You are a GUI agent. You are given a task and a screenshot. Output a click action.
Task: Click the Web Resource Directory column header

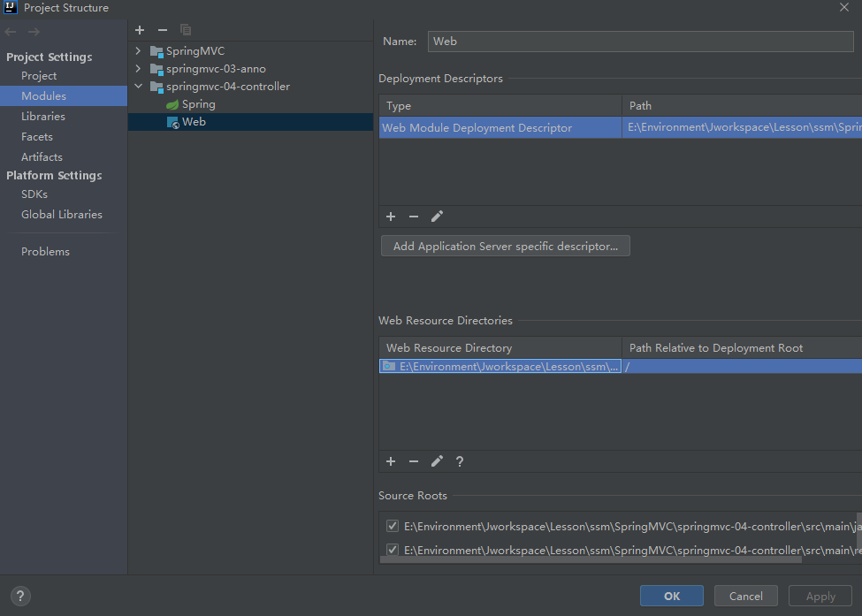[500, 348]
